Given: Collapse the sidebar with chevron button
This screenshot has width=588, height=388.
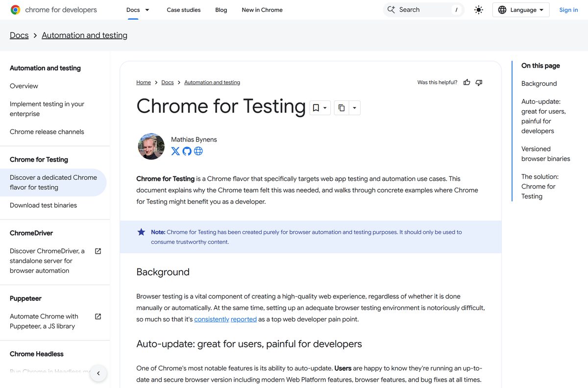Looking at the screenshot, I should (x=98, y=373).
